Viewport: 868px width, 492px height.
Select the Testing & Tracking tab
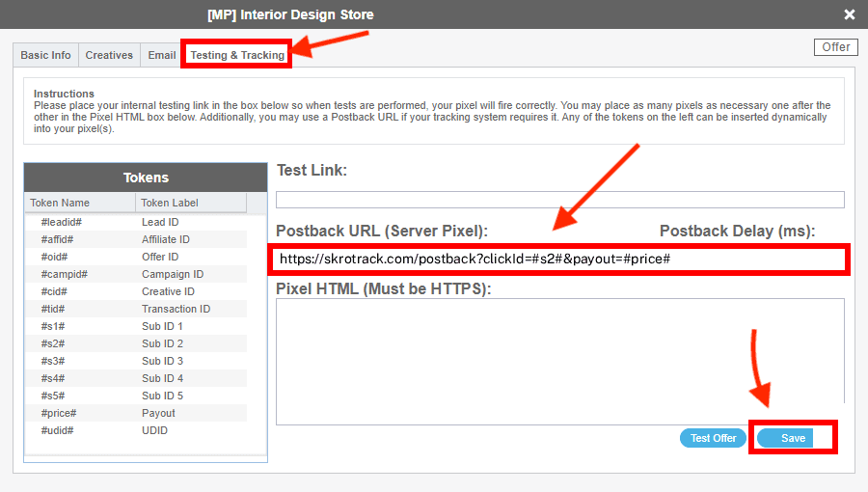click(x=237, y=55)
